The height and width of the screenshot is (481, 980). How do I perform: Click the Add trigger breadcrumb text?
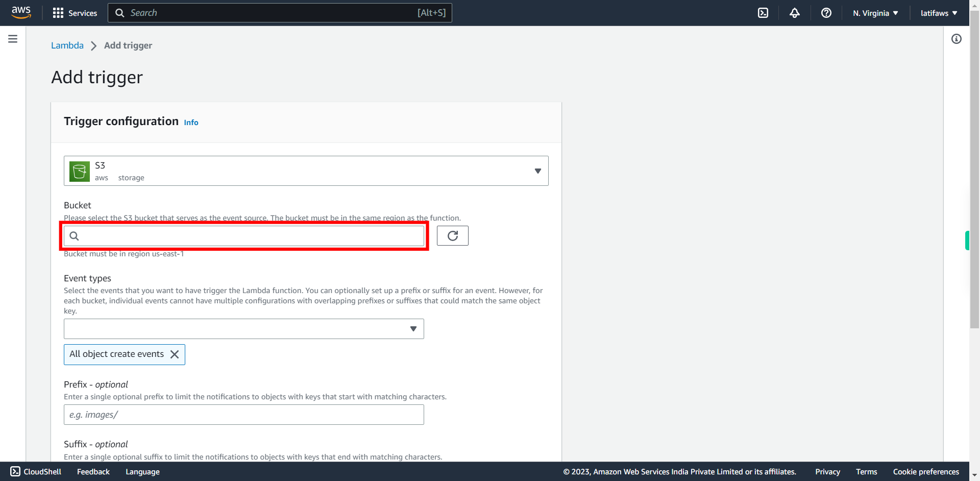click(128, 45)
